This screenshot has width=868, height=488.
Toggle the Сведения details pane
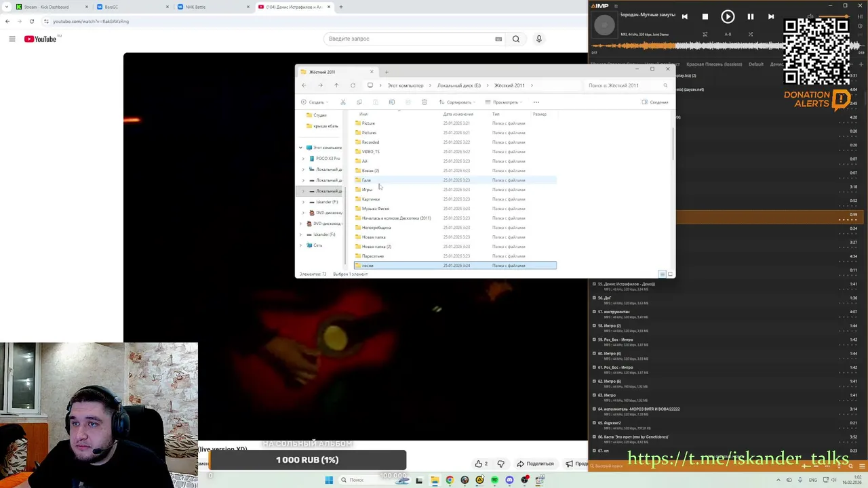click(655, 102)
